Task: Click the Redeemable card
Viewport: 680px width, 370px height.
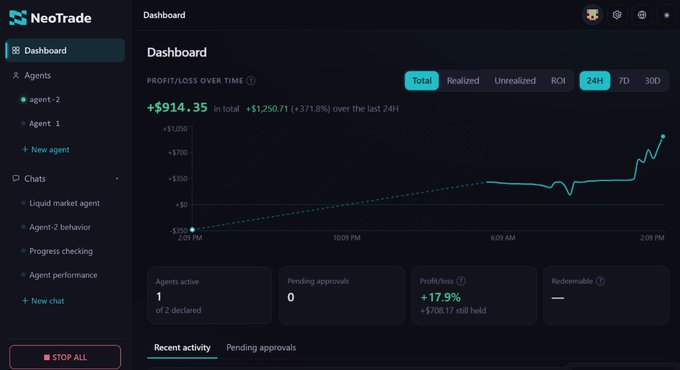Action: [x=606, y=295]
